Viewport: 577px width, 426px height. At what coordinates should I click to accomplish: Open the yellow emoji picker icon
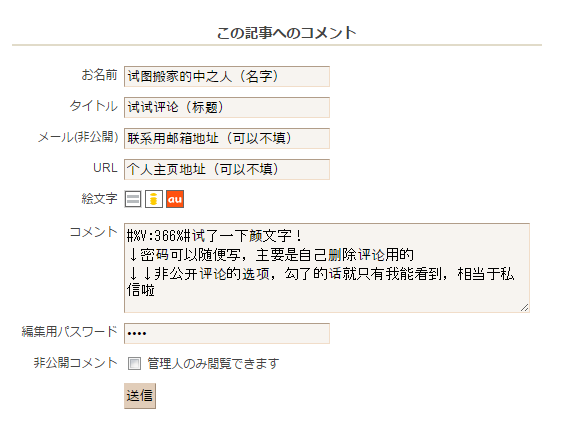click(x=154, y=199)
